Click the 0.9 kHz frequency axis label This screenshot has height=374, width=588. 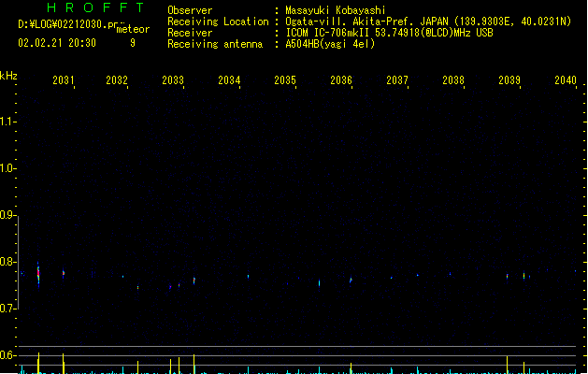pyautogui.click(x=7, y=214)
